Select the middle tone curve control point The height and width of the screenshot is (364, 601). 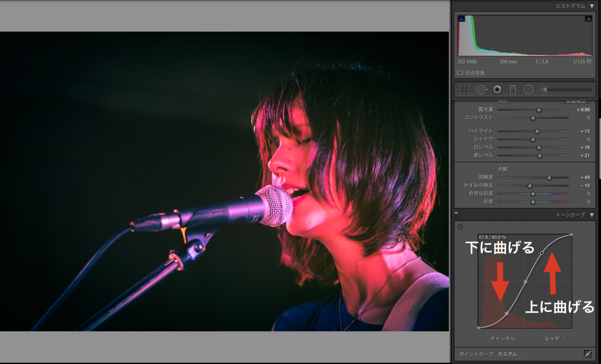525,282
